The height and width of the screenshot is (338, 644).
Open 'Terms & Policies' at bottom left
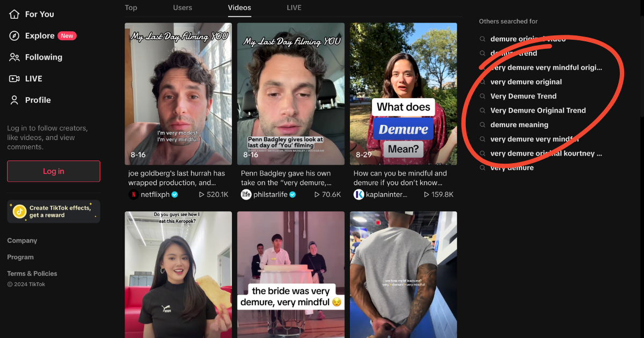pyautogui.click(x=32, y=273)
